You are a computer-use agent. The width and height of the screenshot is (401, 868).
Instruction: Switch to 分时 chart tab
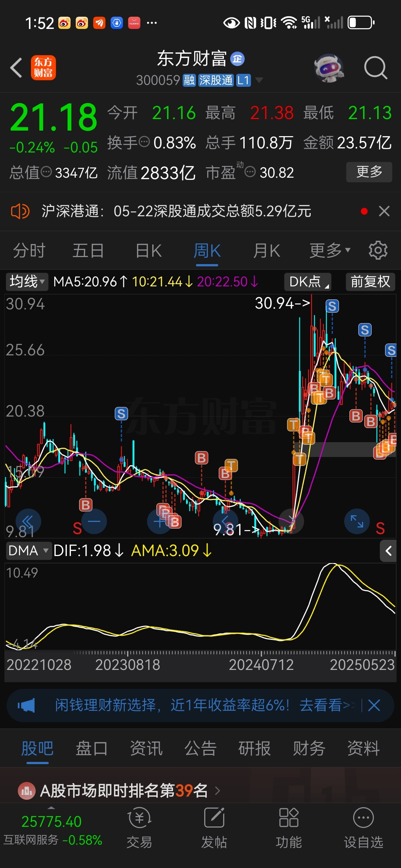pos(29,250)
